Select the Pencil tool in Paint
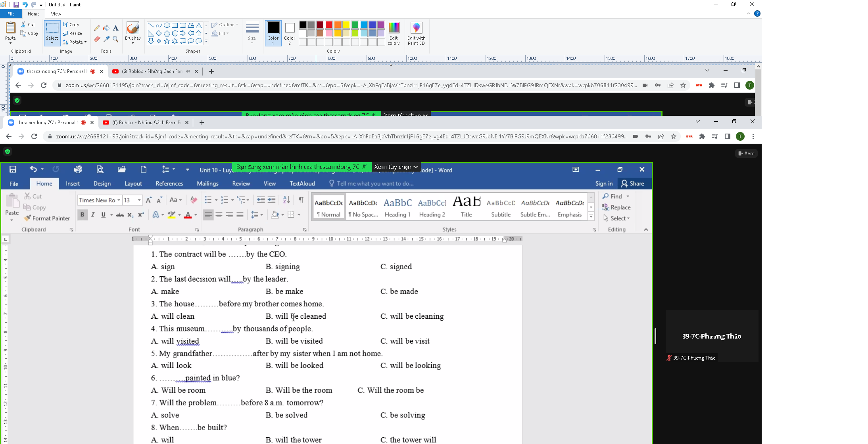The height and width of the screenshot is (444, 868). (97, 28)
